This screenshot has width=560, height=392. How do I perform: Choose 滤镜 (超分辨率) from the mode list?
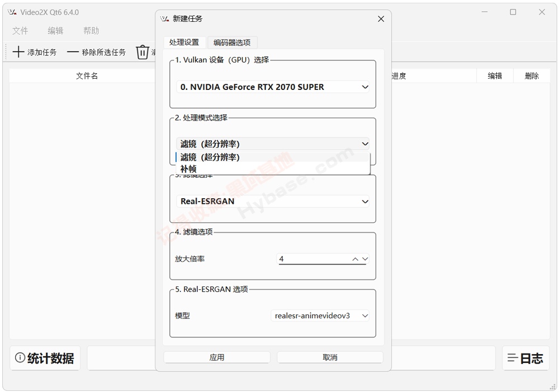pyautogui.click(x=273, y=157)
